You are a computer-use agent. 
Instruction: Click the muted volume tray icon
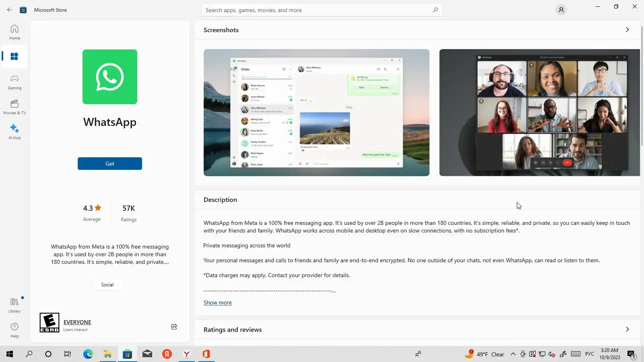tap(552, 354)
